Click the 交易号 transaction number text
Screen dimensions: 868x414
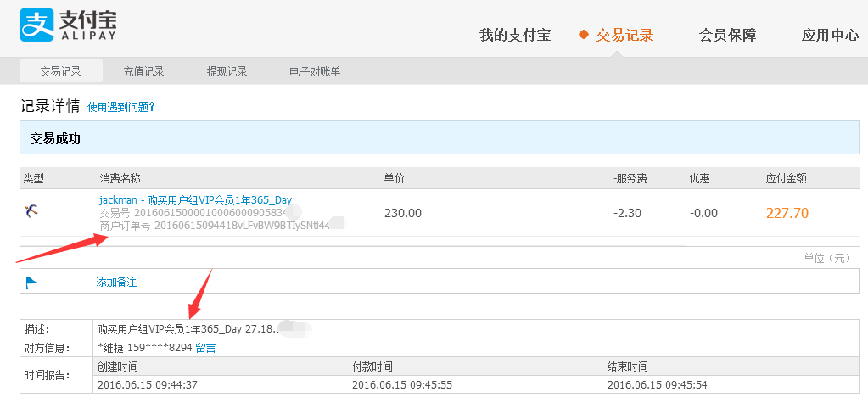coord(193,213)
